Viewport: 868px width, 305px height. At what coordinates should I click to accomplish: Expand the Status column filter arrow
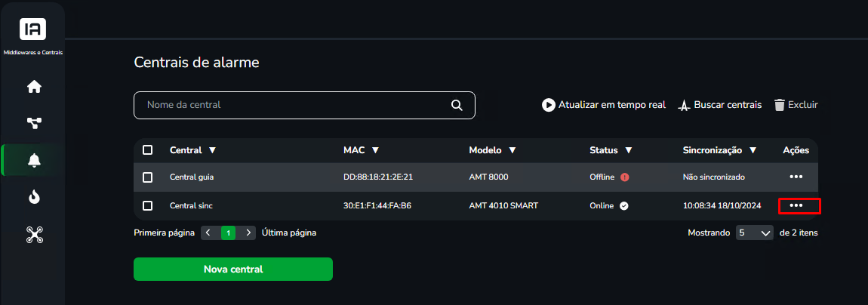[x=628, y=150]
